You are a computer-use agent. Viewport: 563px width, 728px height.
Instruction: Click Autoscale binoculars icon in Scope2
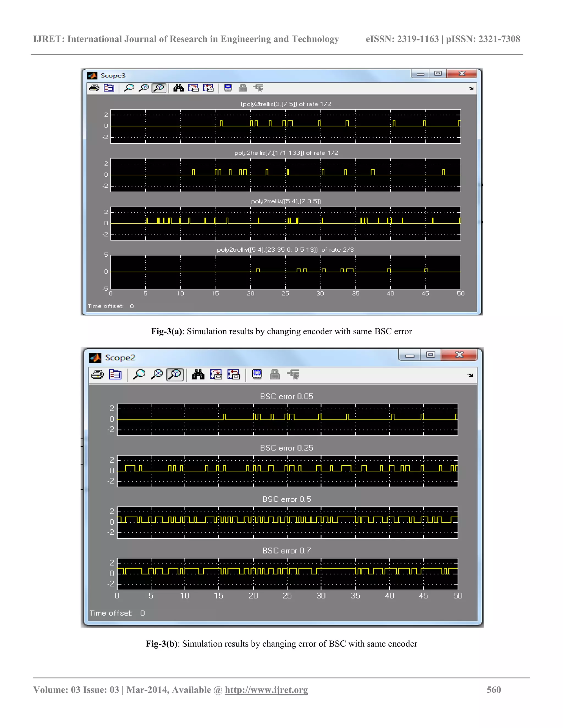pos(198,375)
